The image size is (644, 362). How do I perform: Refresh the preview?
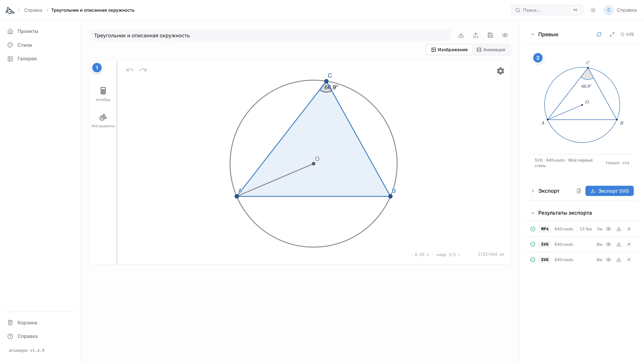click(x=599, y=35)
